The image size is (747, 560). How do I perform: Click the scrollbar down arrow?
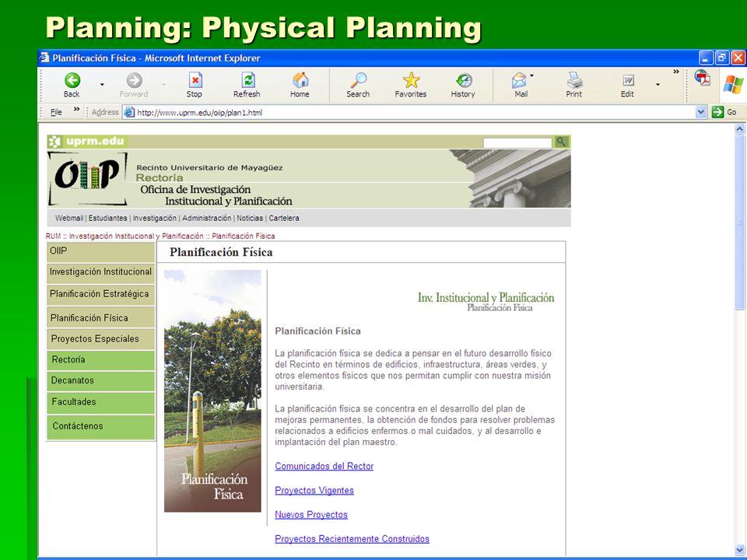[739, 549]
